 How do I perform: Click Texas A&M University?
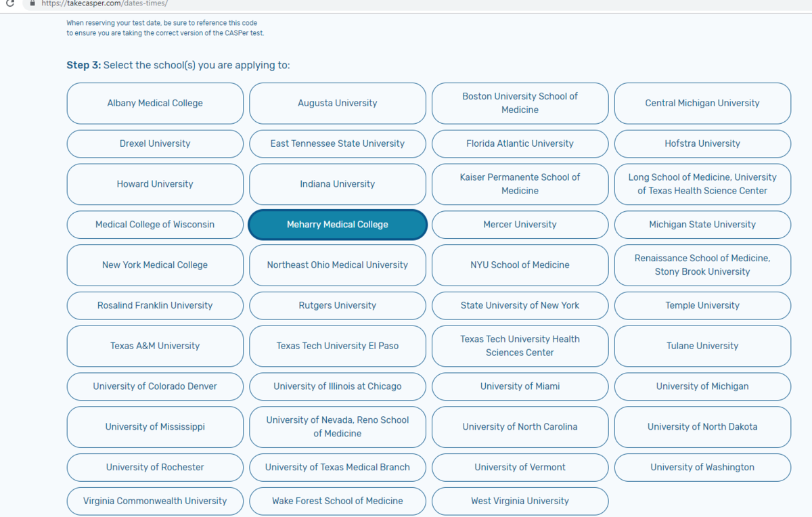coord(155,346)
